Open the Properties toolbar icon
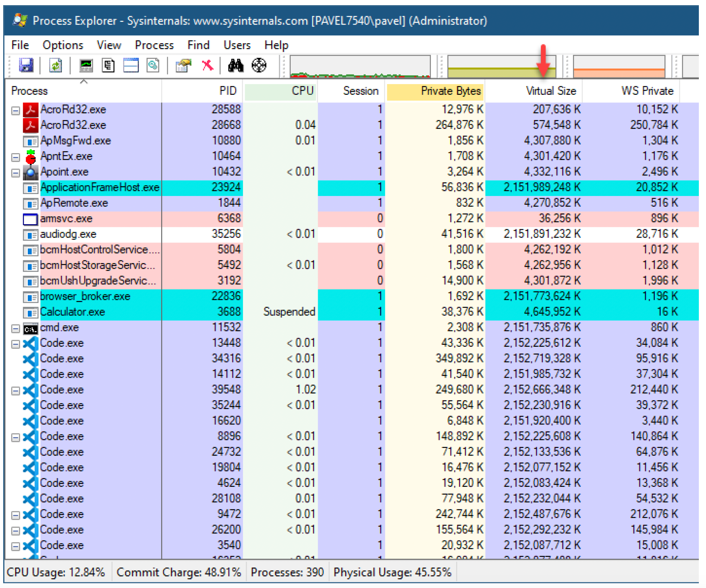The height and width of the screenshot is (588, 706). coord(183,65)
